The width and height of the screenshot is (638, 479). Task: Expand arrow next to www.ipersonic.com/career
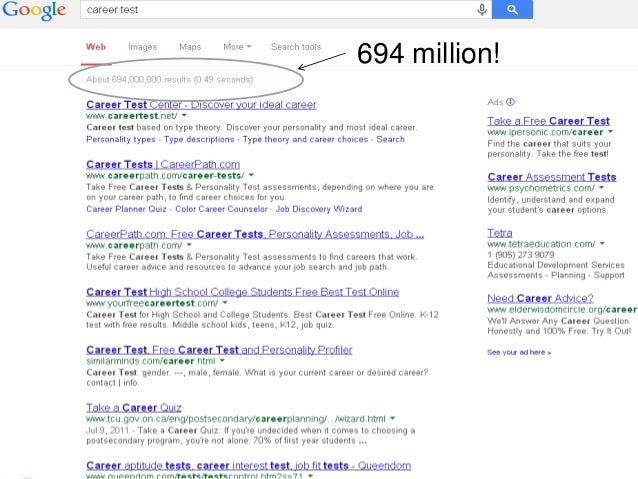point(610,132)
